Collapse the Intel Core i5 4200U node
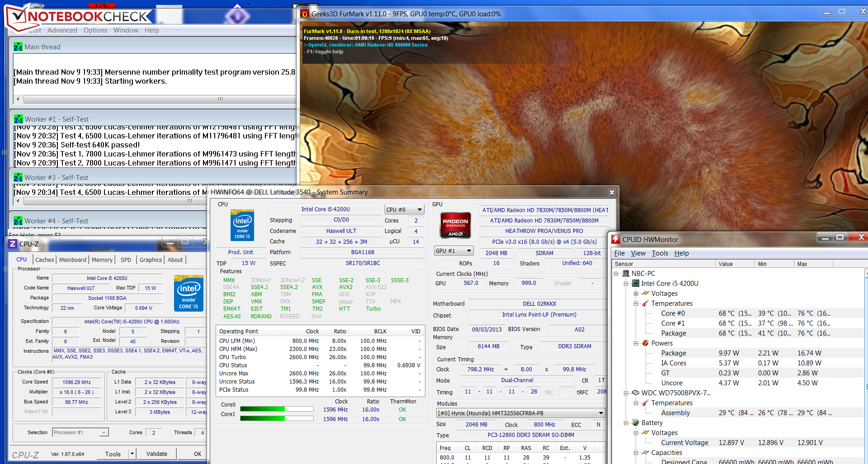The width and height of the screenshot is (868, 464). click(x=626, y=284)
